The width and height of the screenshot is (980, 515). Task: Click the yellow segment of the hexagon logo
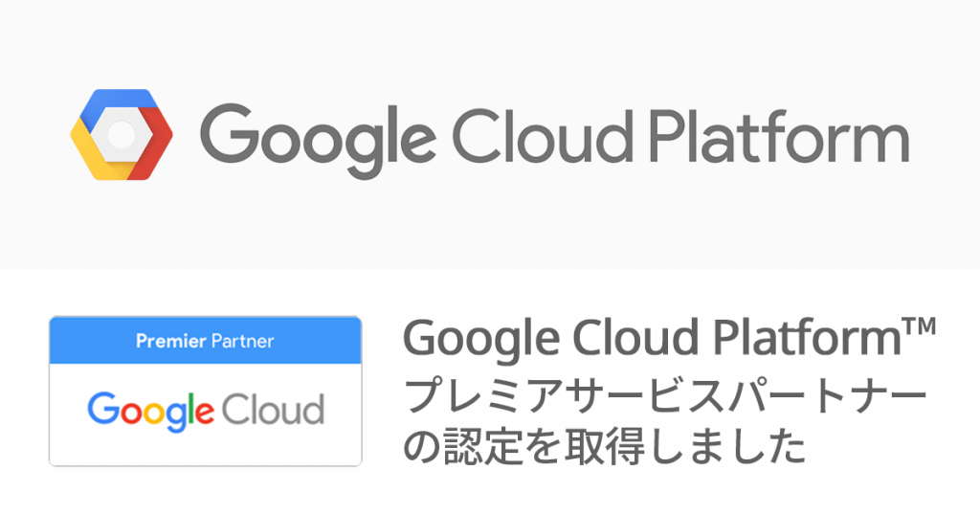point(94,153)
